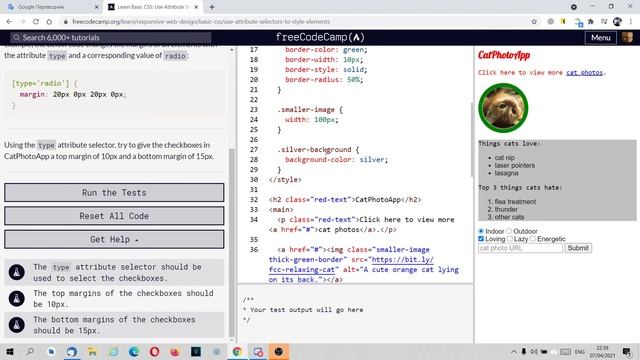Close the Google Translate tab
Viewport: 640px width, 360px height.
click(97, 7)
